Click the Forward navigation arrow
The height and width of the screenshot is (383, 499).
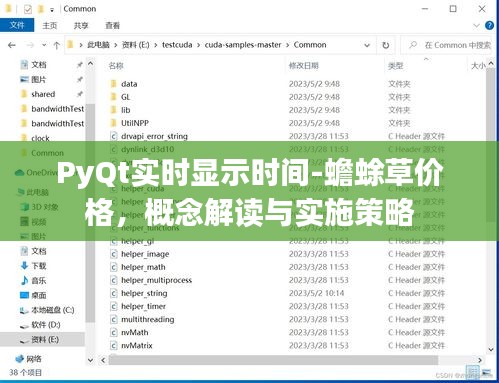pyautogui.click(x=30, y=45)
